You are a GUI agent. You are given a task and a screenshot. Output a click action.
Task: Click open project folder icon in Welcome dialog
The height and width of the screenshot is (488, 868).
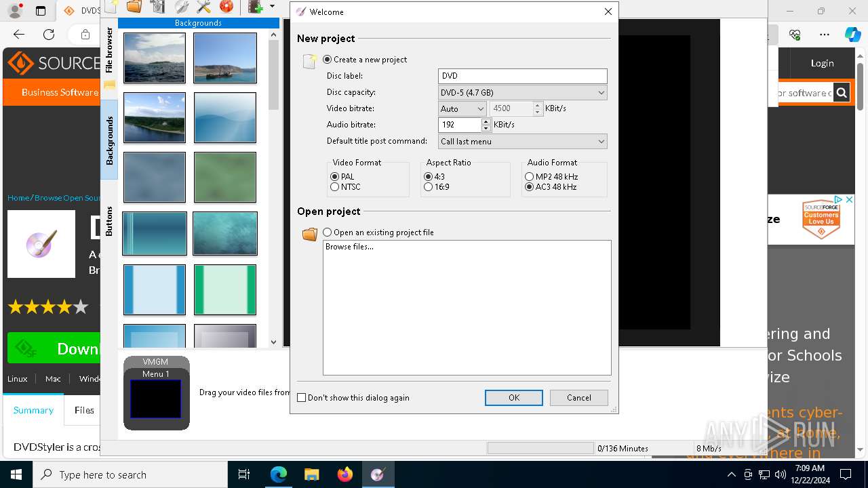click(x=310, y=235)
